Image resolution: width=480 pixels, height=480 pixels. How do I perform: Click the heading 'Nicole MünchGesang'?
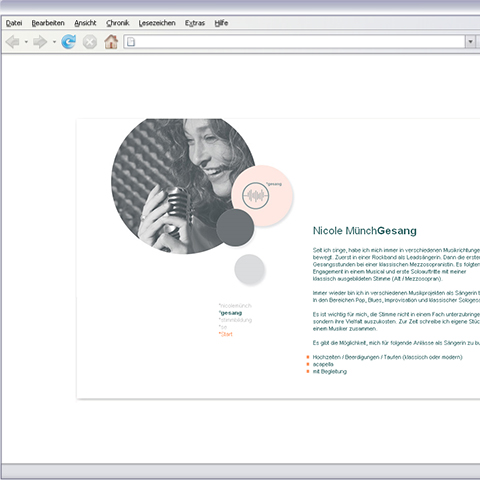[365, 231]
